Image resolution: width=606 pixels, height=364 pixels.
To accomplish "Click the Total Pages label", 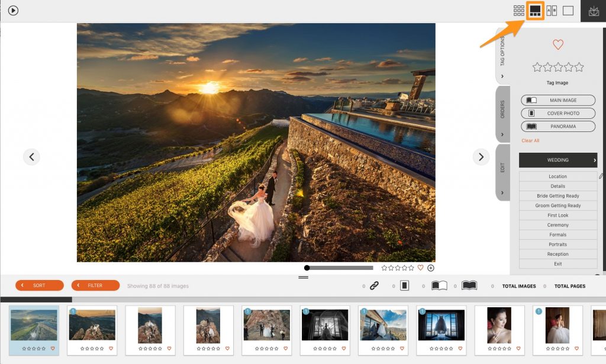I will pos(570,286).
